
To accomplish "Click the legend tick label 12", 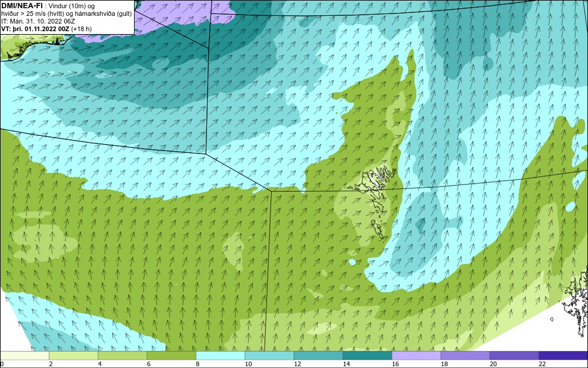I will 297,364.
